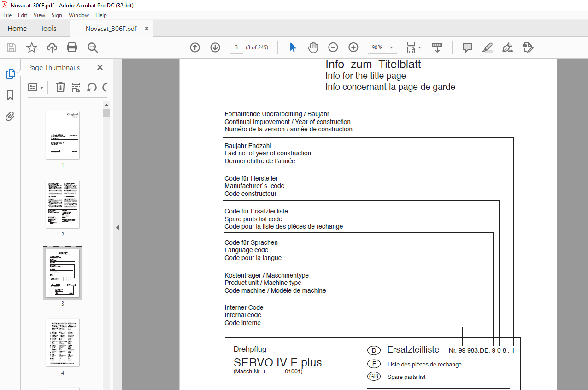Open the File menu
Viewport: 588px width, 390px height.
click(7, 15)
